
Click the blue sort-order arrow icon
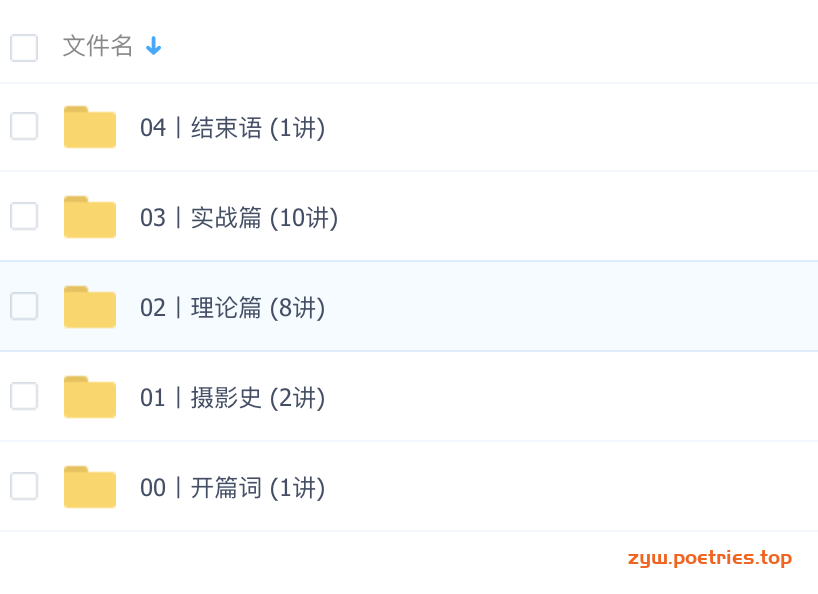coord(153,46)
